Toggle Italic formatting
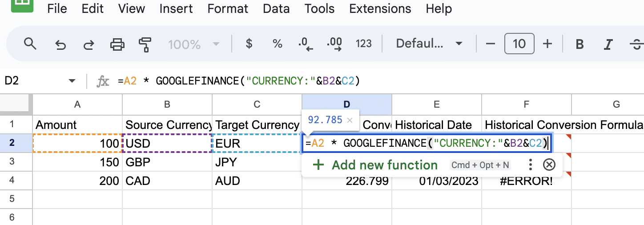This screenshot has height=225, width=644. tap(608, 44)
